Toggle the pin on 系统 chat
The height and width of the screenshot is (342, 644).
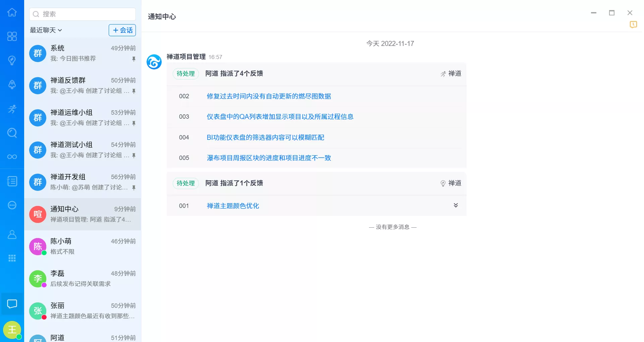coord(133,59)
